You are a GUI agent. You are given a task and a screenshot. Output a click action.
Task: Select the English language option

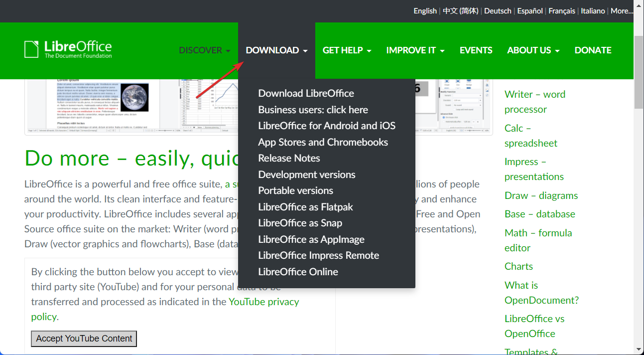pos(425,10)
